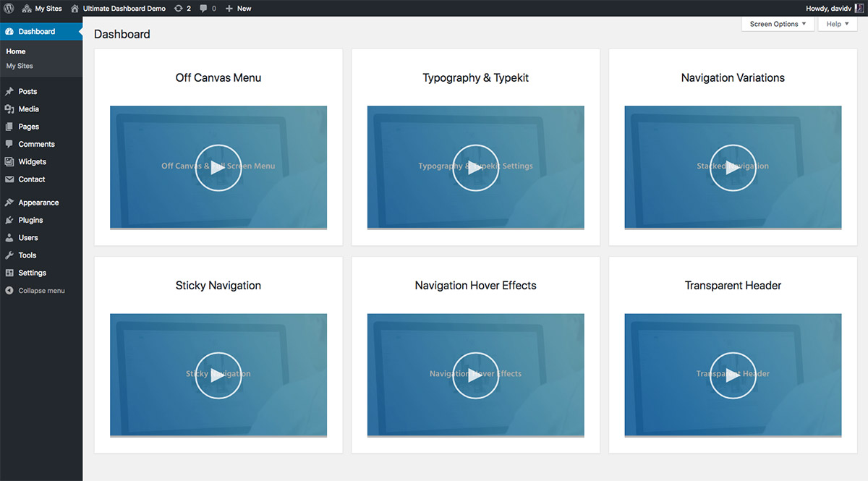This screenshot has width=868, height=481.
Task: Click the Media icon in sidebar
Action: (x=9, y=108)
